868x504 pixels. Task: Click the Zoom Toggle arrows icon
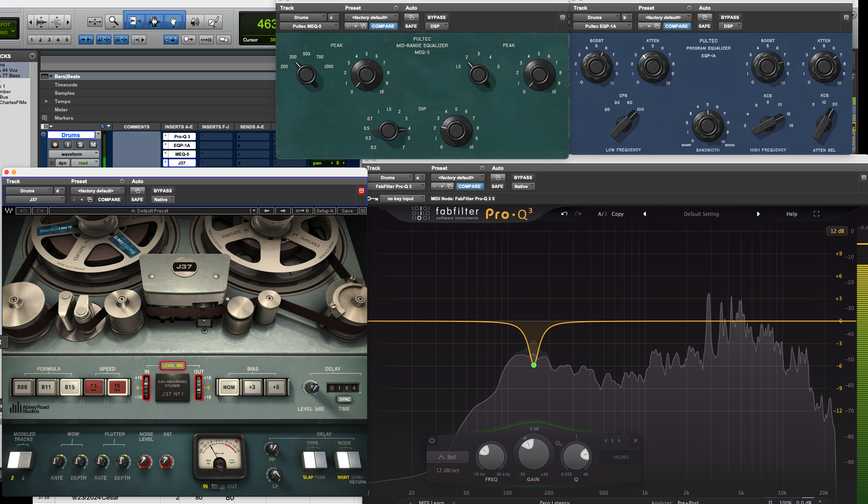(95, 21)
